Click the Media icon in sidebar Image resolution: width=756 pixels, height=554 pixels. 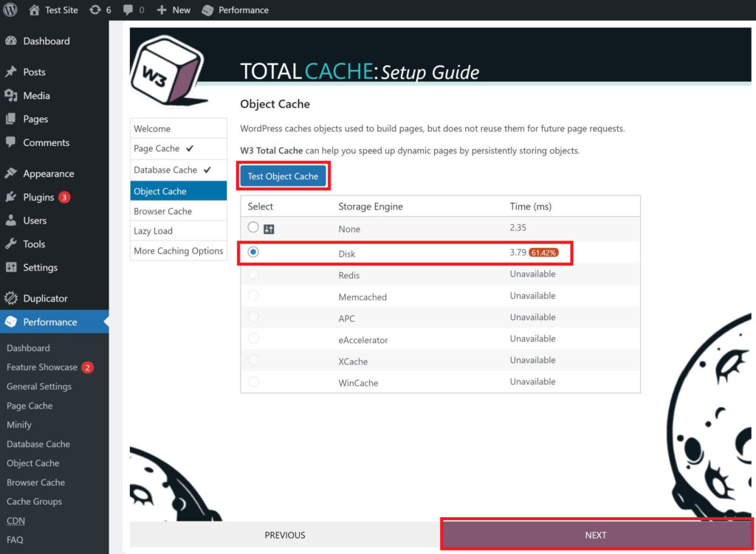11,95
